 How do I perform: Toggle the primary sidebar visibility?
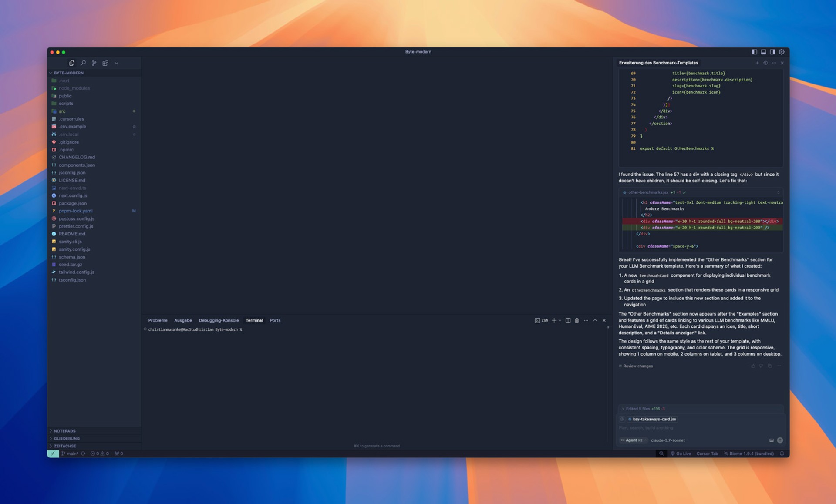click(754, 52)
